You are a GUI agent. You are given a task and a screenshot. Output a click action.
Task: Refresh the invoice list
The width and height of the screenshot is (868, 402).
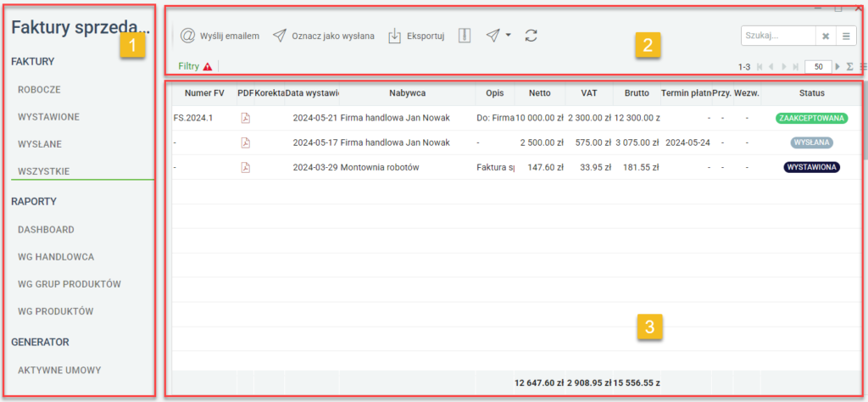[531, 36]
